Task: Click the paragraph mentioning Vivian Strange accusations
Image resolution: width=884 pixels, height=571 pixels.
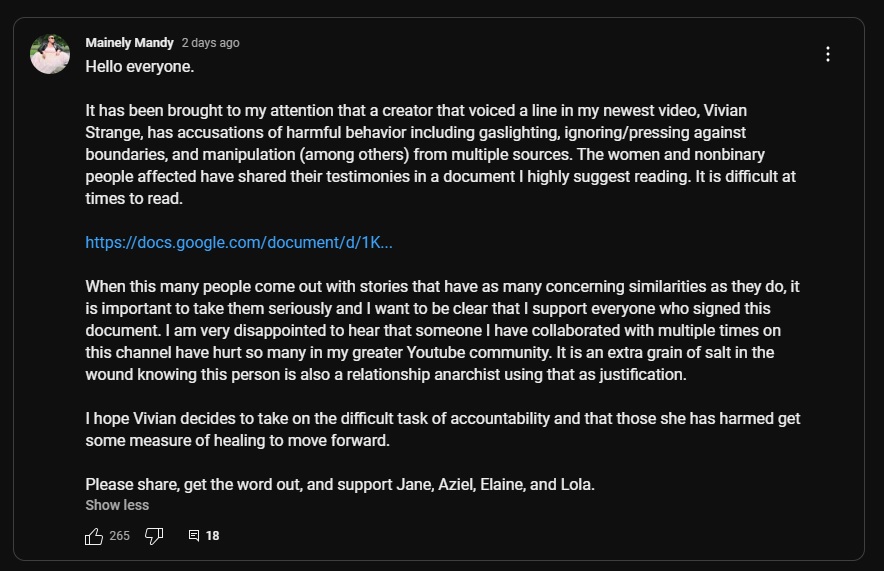Action: click(440, 154)
